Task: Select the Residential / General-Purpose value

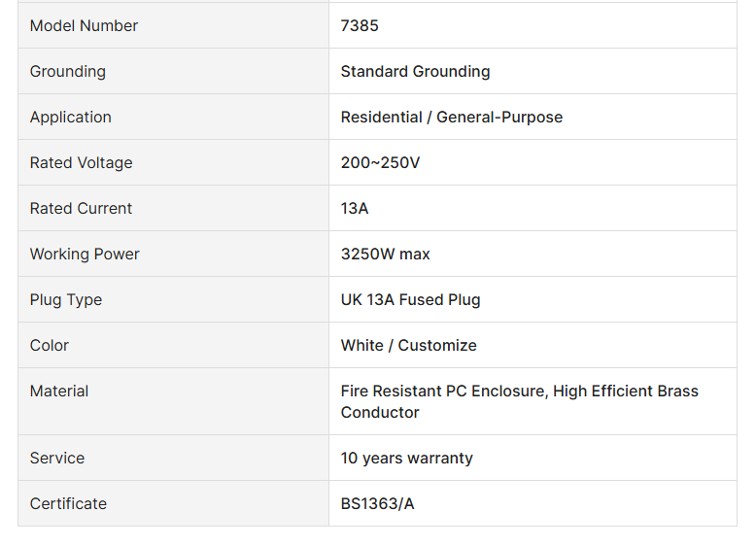Action: (451, 118)
